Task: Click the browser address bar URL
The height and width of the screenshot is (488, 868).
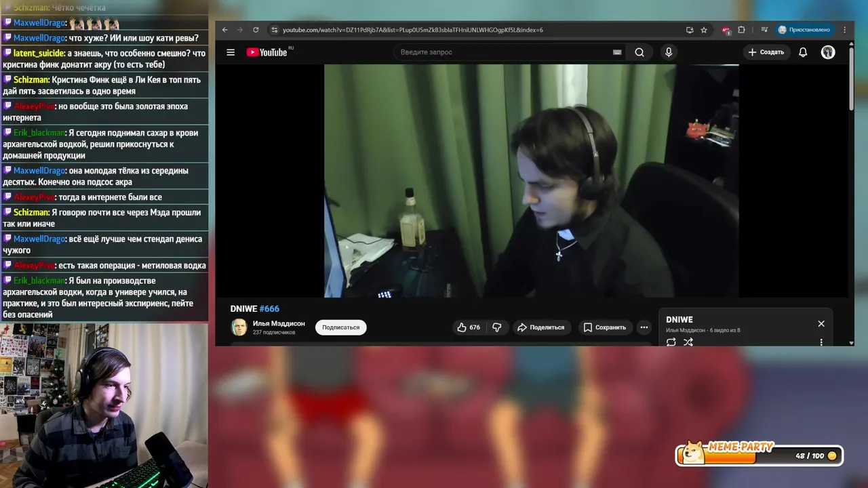Action: coord(413,30)
